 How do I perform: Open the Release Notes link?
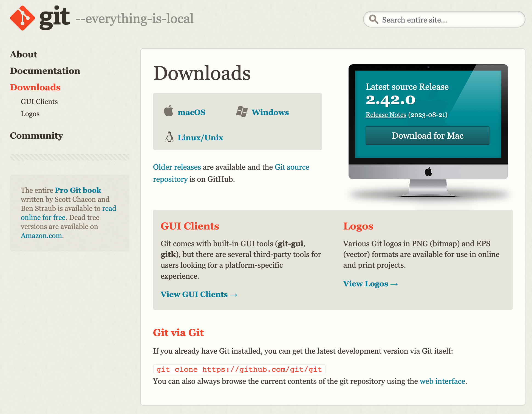coord(386,115)
